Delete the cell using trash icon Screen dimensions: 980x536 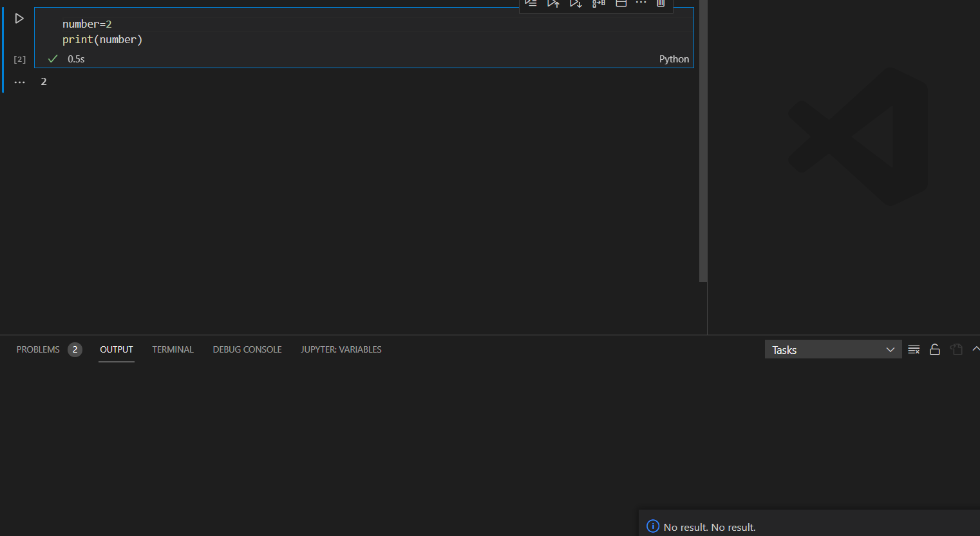click(661, 3)
